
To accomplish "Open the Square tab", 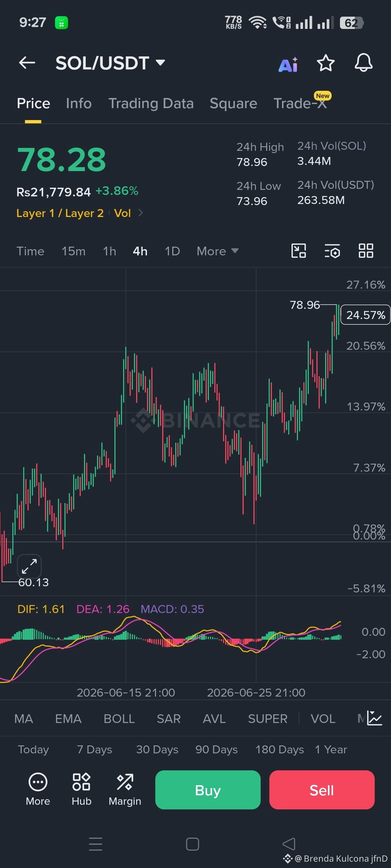I will [234, 103].
